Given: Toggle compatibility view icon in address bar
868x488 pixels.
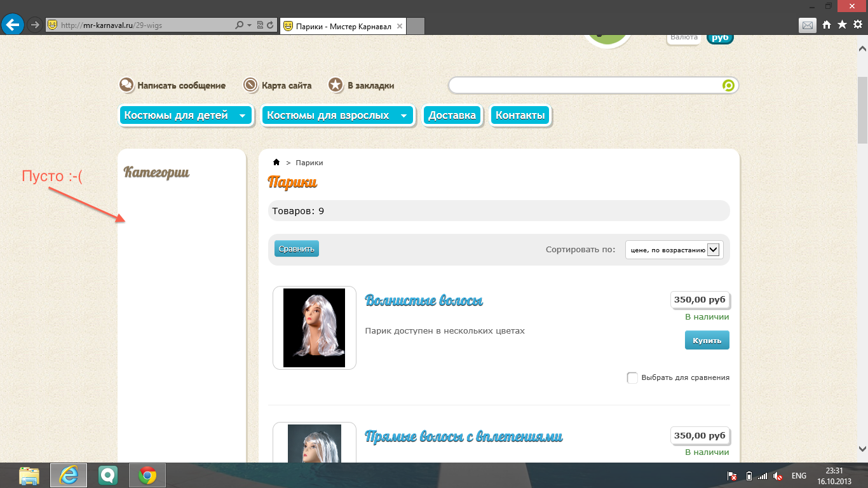Looking at the screenshot, I should [x=260, y=25].
